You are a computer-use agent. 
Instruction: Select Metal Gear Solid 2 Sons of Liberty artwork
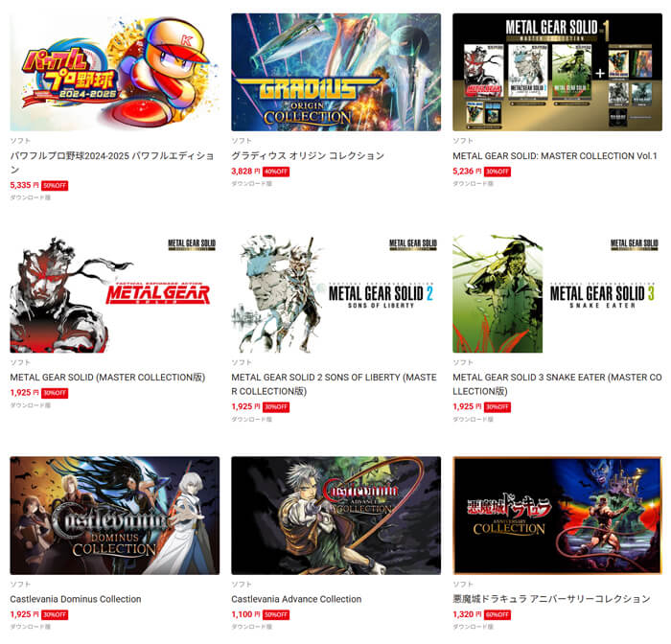[x=335, y=293]
